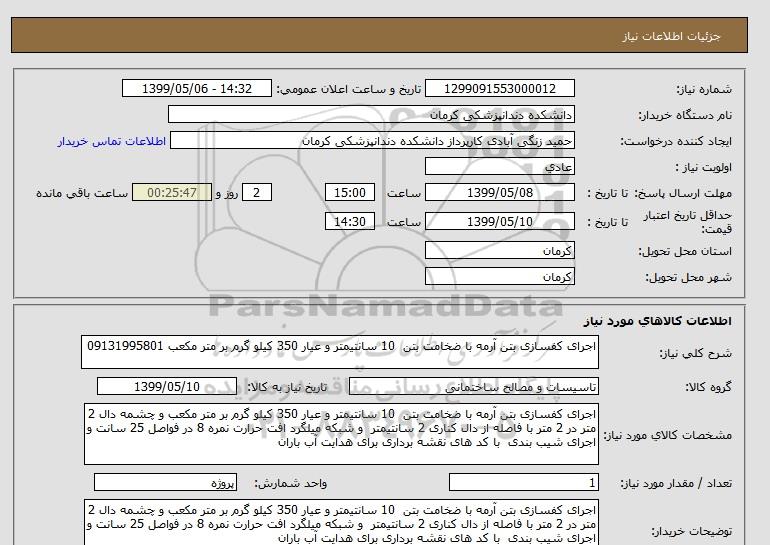Click the countdown timer 00:25:47

pos(172,192)
